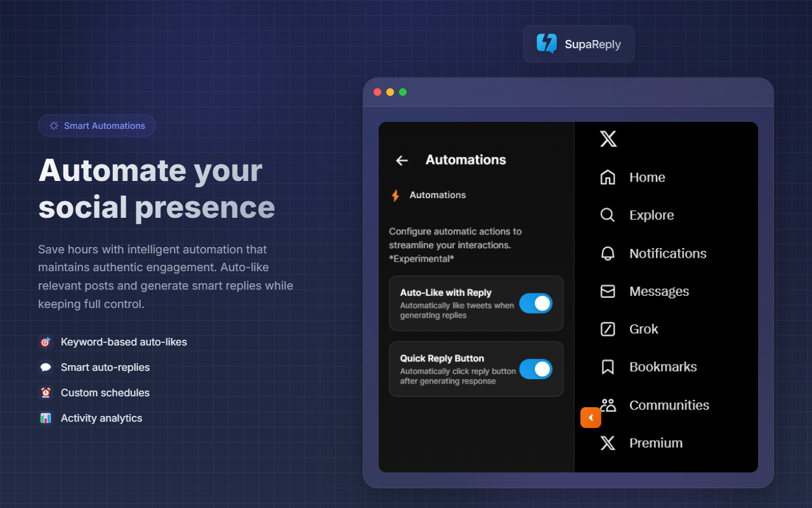Click the Home house icon
The image size is (812, 508).
(x=608, y=177)
